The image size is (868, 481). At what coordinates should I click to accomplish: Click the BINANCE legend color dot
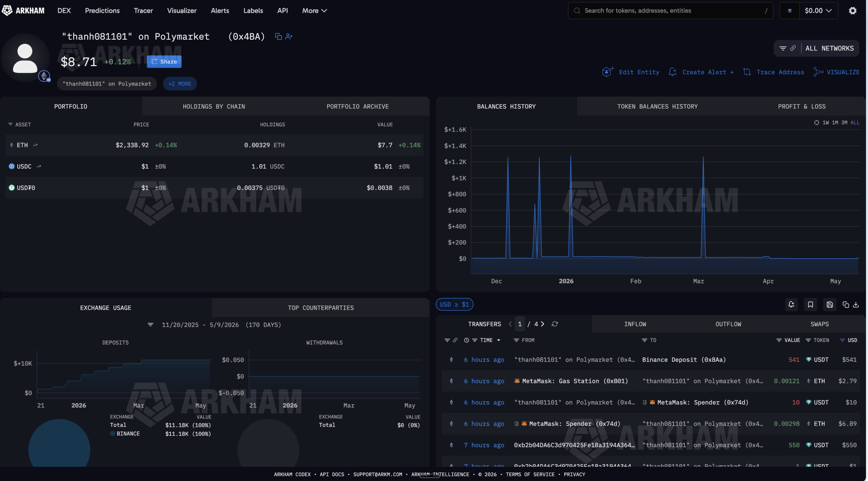coord(113,434)
